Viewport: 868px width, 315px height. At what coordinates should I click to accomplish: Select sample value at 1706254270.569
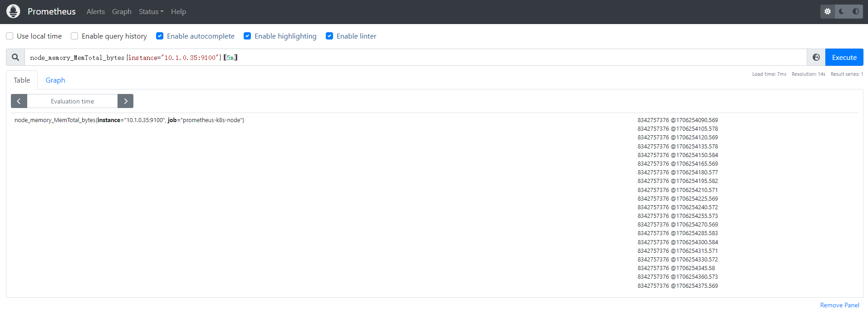point(678,225)
